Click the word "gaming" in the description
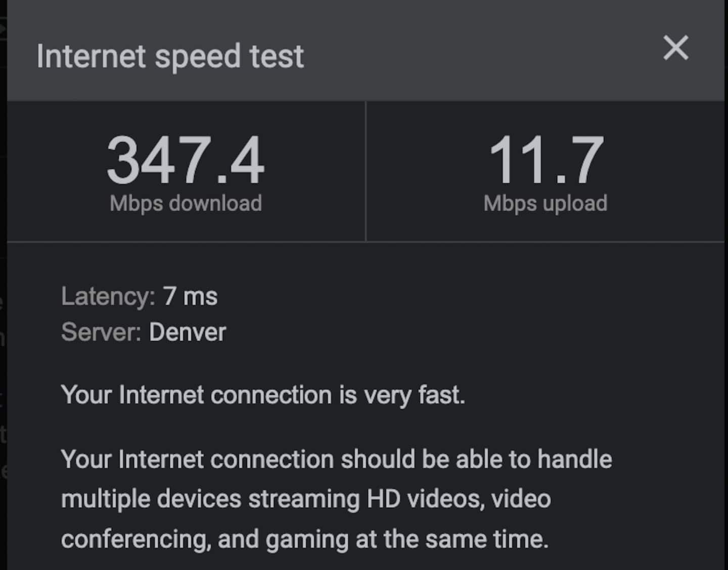The height and width of the screenshot is (570, 728). point(307,539)
